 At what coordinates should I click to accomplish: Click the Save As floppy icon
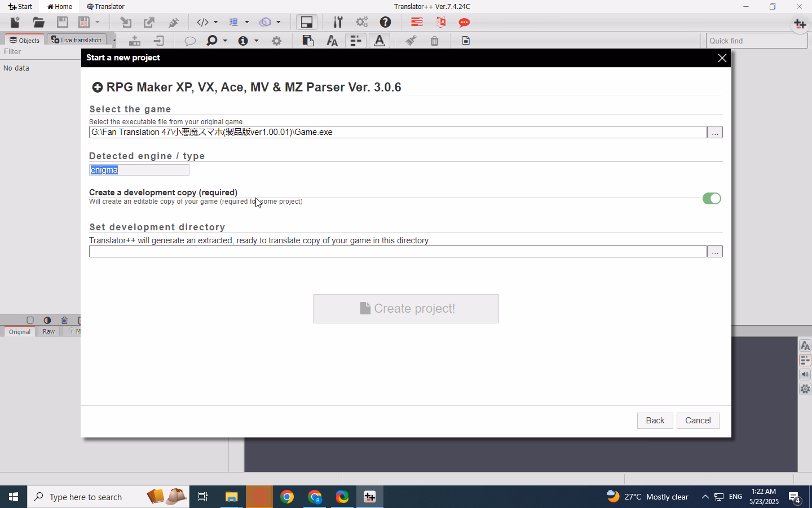click(x=84, y=22)
